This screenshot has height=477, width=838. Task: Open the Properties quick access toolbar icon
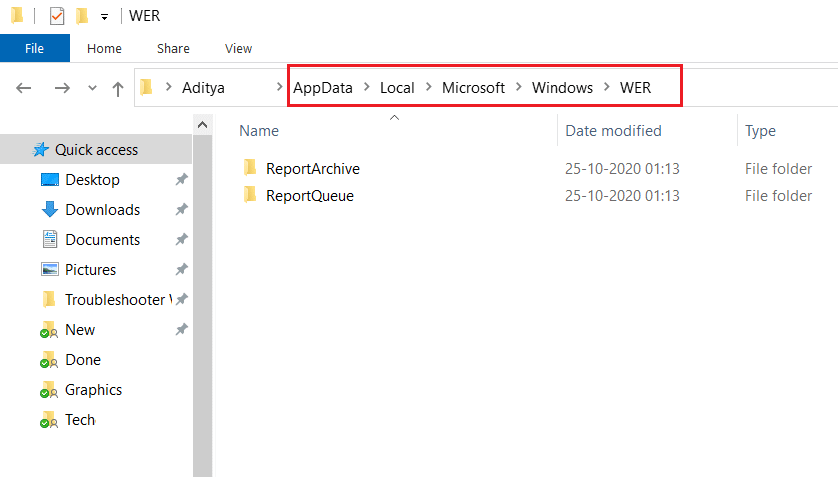pos(57,16)
